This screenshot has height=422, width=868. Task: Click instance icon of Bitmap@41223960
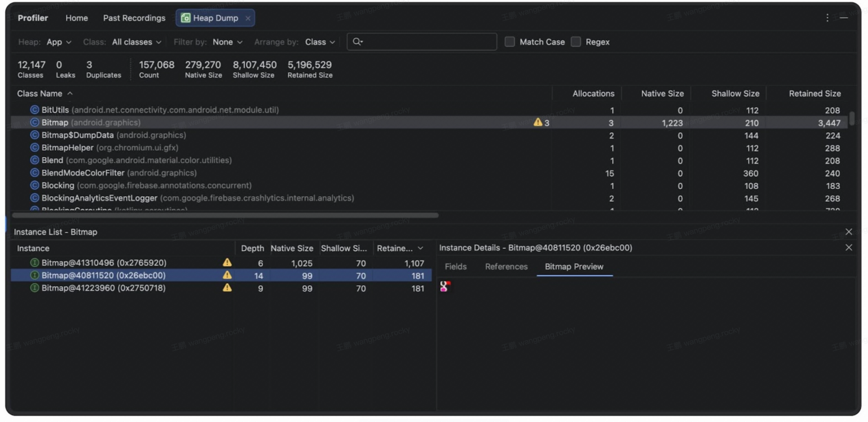[34, 288]
